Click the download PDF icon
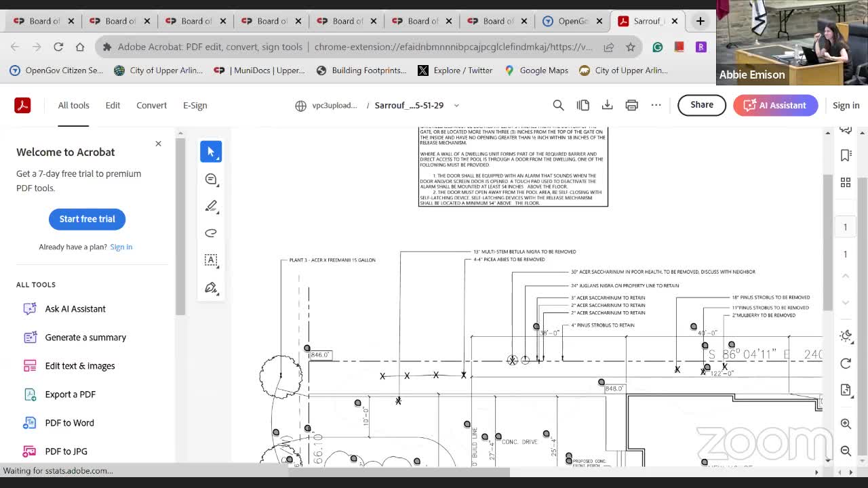This screenshot has width=868, height=488. 607,105
